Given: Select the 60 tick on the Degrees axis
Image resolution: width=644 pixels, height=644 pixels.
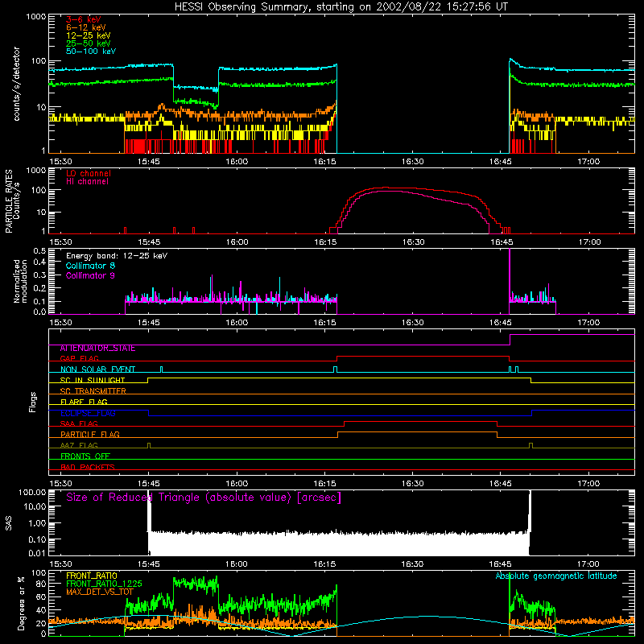Looking at the screenshot, I should coord(41,597).
